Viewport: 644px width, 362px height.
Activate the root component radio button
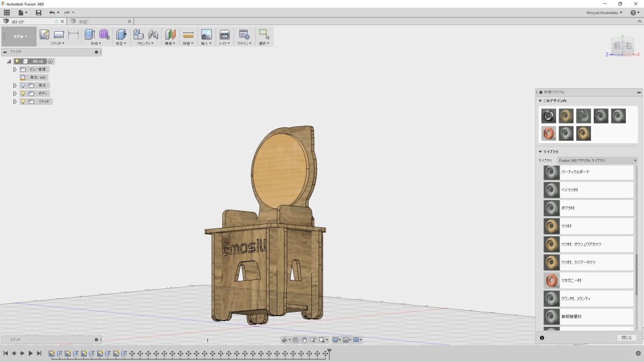point(50,61)
